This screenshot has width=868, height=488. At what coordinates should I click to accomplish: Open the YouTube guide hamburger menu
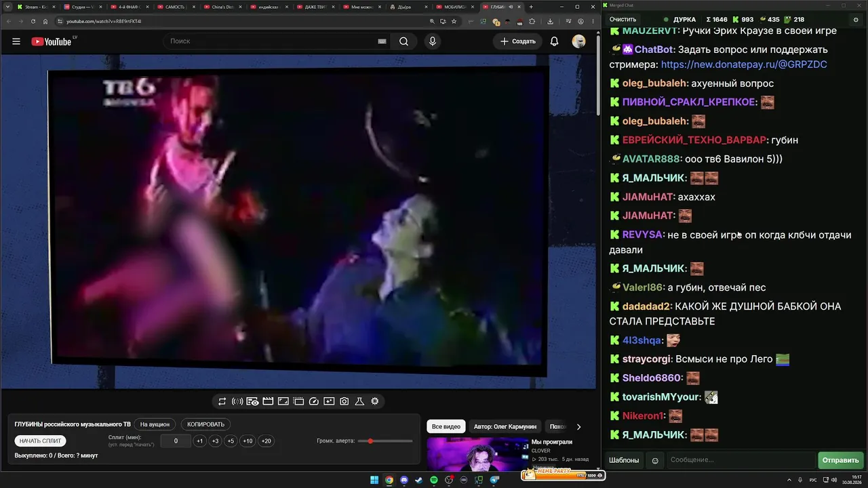point(16,41)
